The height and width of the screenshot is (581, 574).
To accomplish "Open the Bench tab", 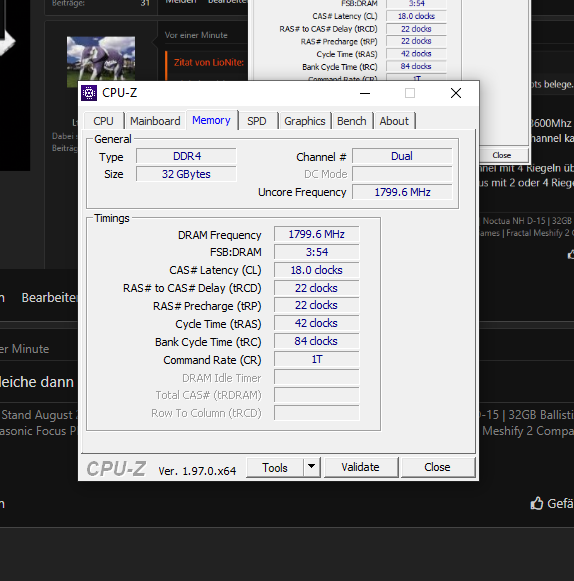I will click(351, 121).
